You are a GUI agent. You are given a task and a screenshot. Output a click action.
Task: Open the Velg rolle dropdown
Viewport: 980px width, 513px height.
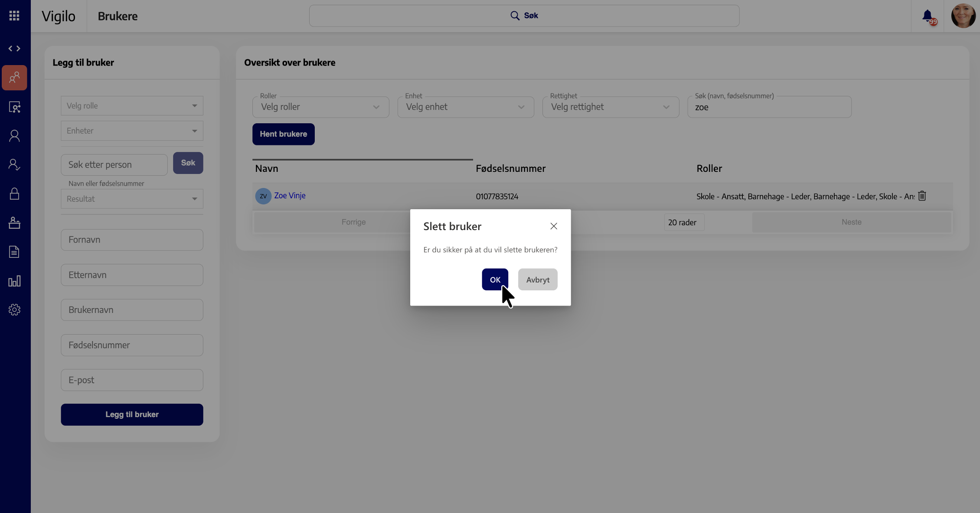coord(132,106)
